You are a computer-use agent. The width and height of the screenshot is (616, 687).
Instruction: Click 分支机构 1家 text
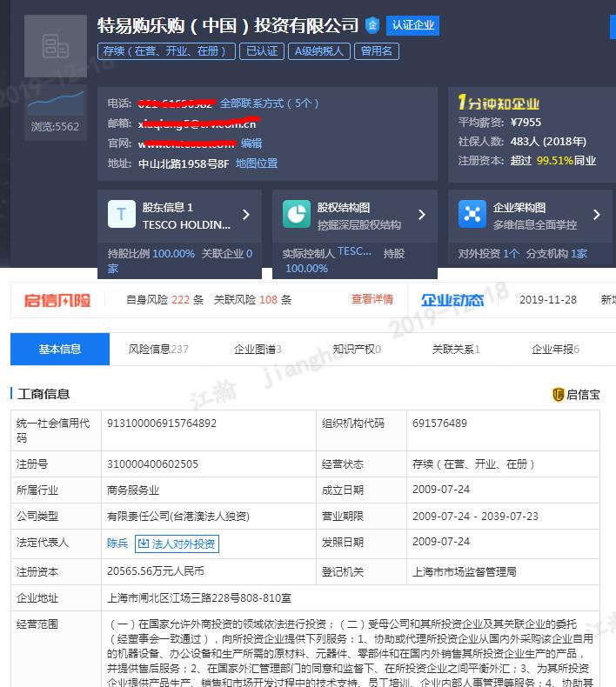click(556, 254)
